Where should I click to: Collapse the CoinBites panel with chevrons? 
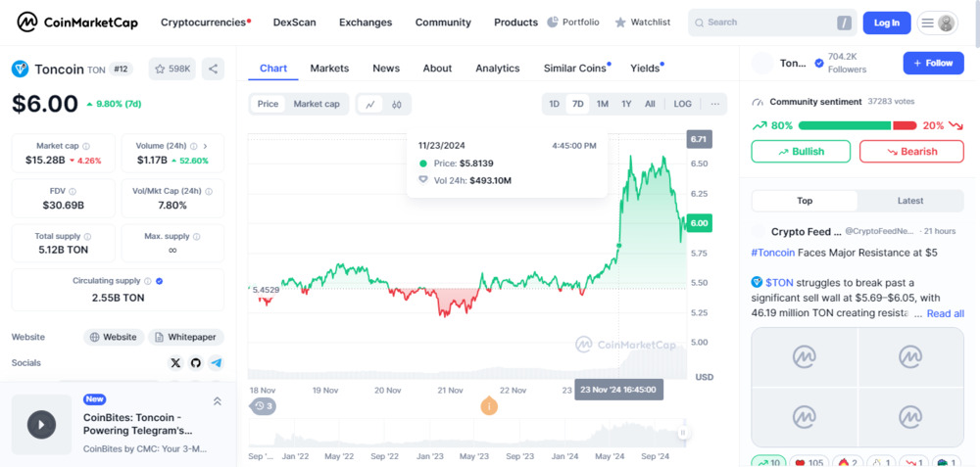[x=218, y=401]
